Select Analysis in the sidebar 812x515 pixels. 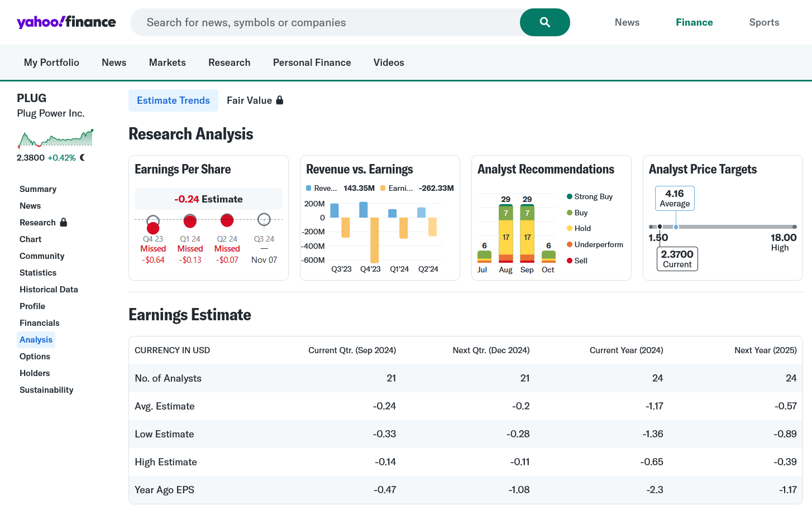(36, 340)
